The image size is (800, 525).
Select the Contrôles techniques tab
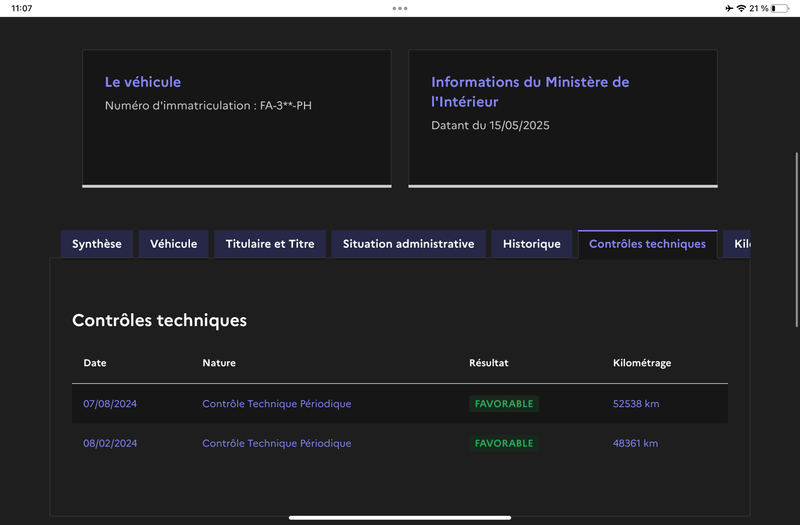tap(647, 244)
